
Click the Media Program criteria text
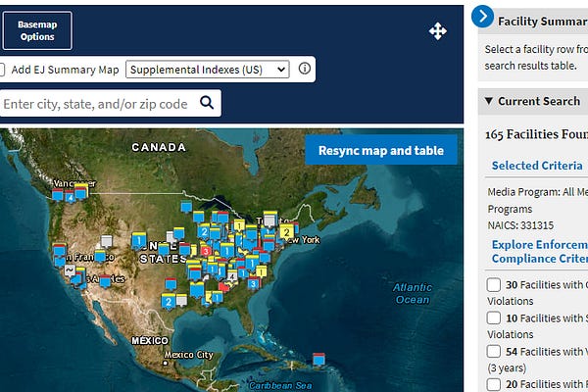tap(537, 200)
